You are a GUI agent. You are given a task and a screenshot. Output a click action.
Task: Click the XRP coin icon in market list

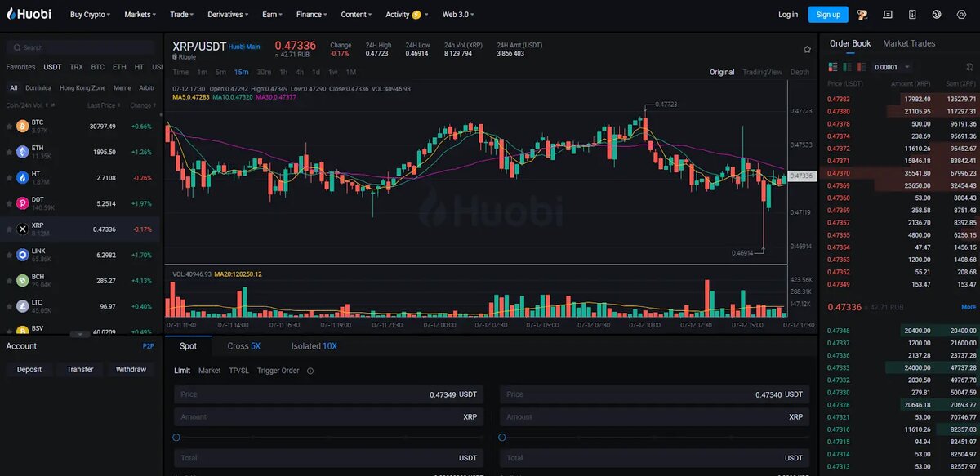coord(21,229)
